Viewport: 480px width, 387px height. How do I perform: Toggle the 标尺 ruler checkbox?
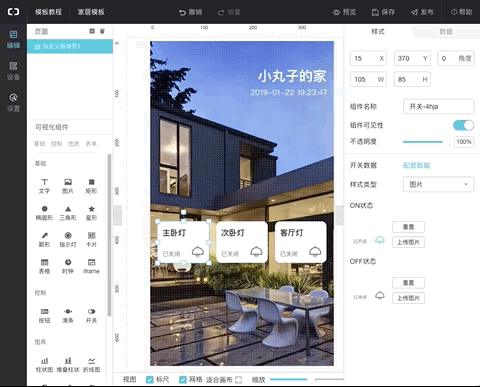point(150,379)
